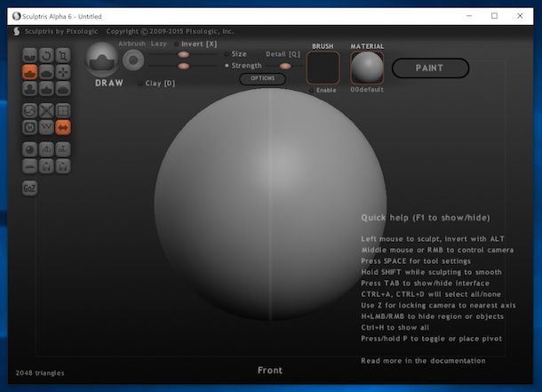Click the sphere model in the viewport
Image resolution: width=542 pixels, height=392 pixels.
coord(270,204)
